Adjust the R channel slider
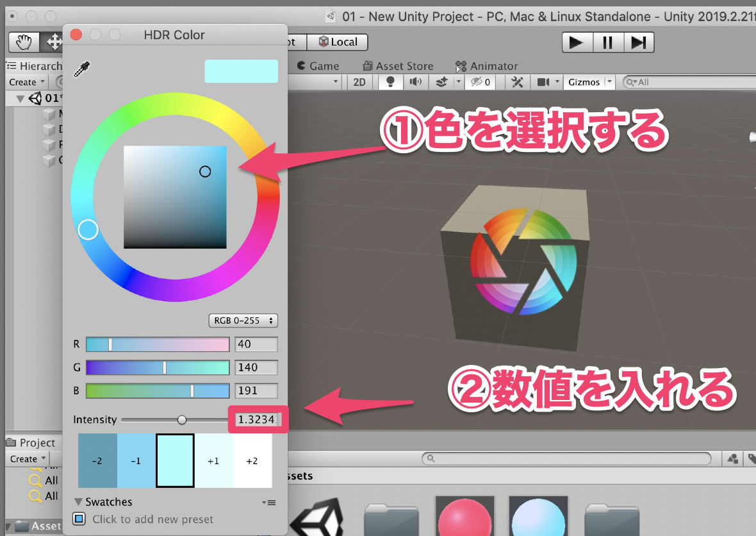The width and height of the screenshot is (756, 536). tap(158, 344)
